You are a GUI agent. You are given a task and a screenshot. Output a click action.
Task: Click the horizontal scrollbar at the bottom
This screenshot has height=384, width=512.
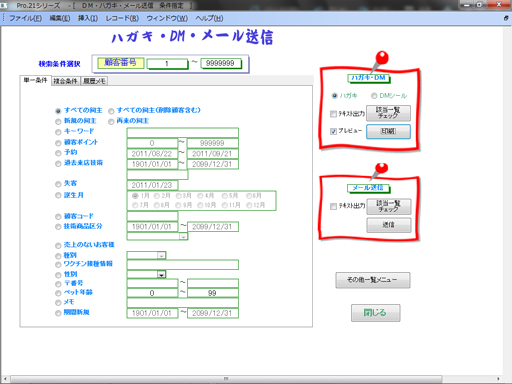click(226, 379)
